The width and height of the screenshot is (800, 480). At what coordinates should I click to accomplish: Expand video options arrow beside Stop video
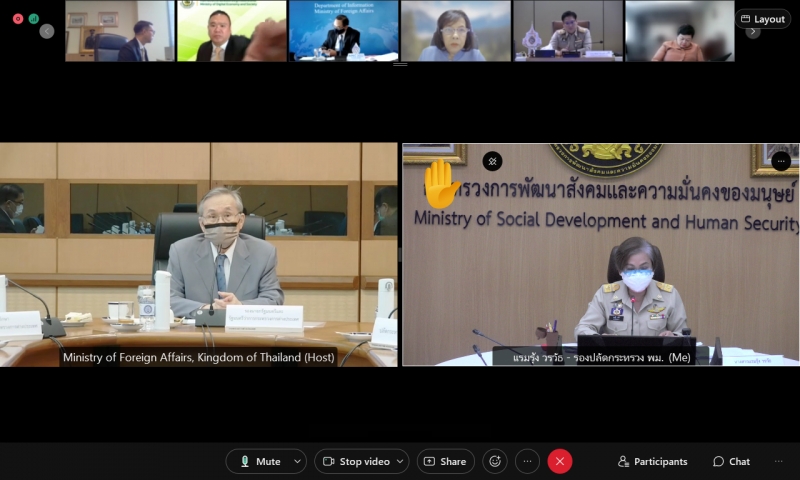(x=401, y=461)
